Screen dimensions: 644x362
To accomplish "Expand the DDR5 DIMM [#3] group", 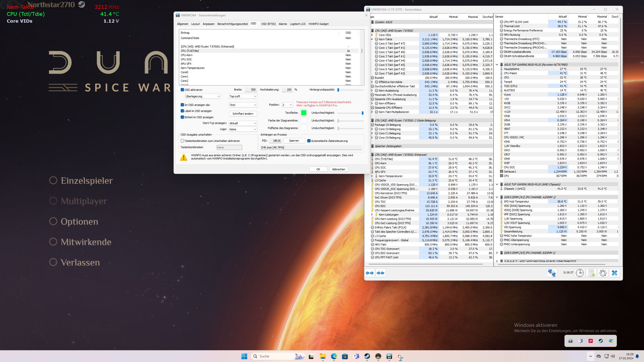I will pyautogui.click(x=497, y=253).
